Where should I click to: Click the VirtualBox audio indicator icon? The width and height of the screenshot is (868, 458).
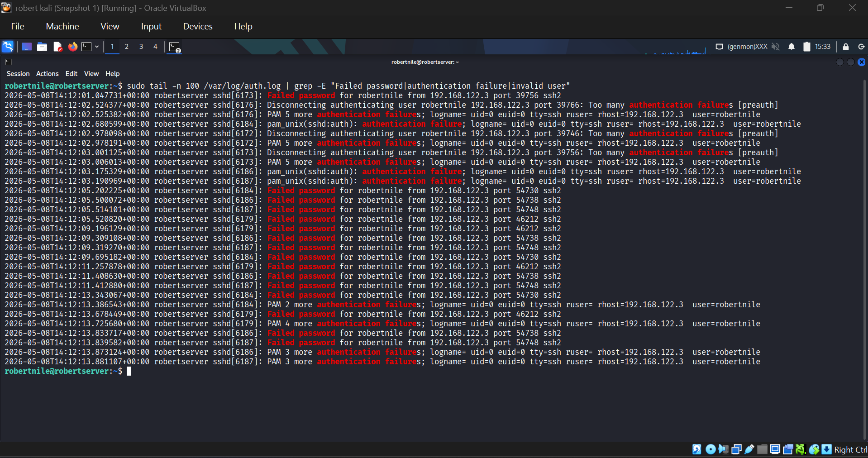[723, 449]
